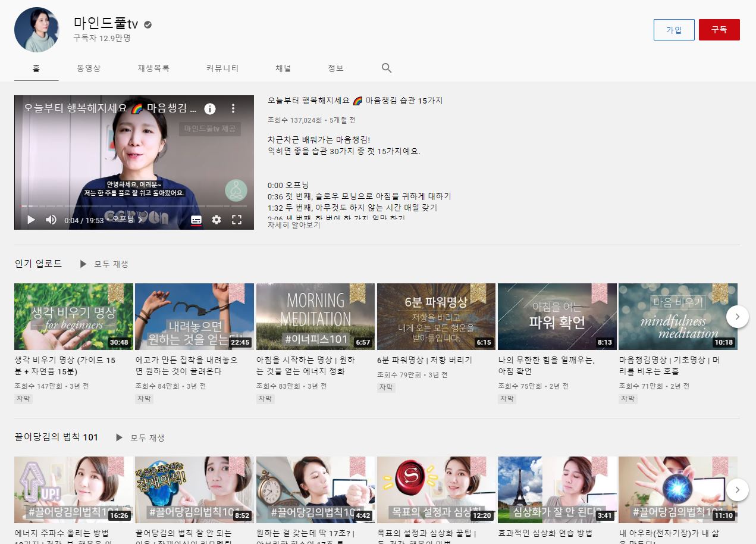Screen dimensions: 756x544
Task: Open 잠재의식 video thumbnail with 8:52
Action: (195, 490)
